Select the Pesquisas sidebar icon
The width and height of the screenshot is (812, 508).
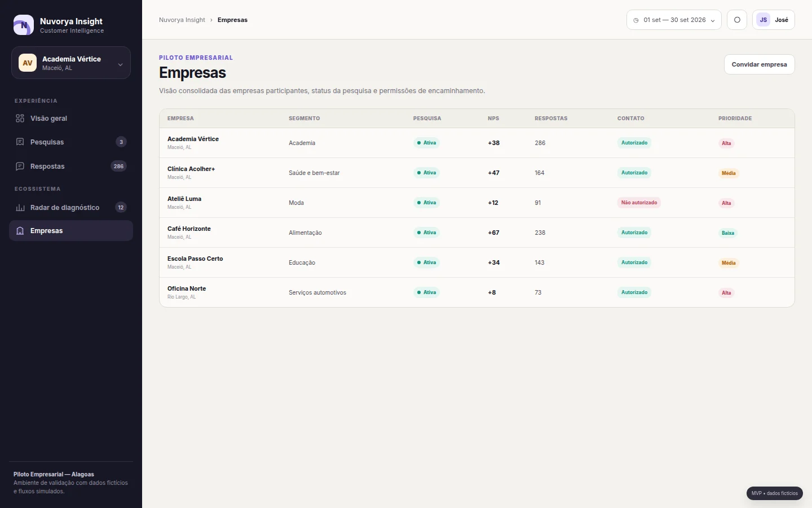tap(20, 142)
